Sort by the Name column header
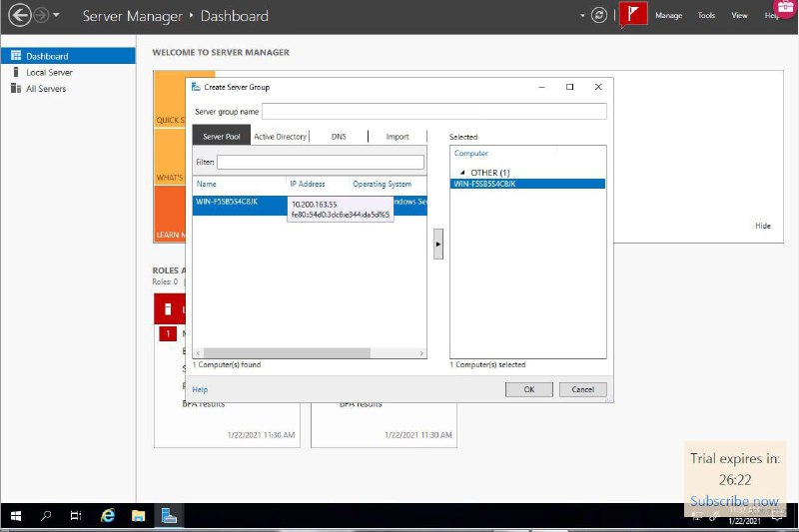 (207, 184)
